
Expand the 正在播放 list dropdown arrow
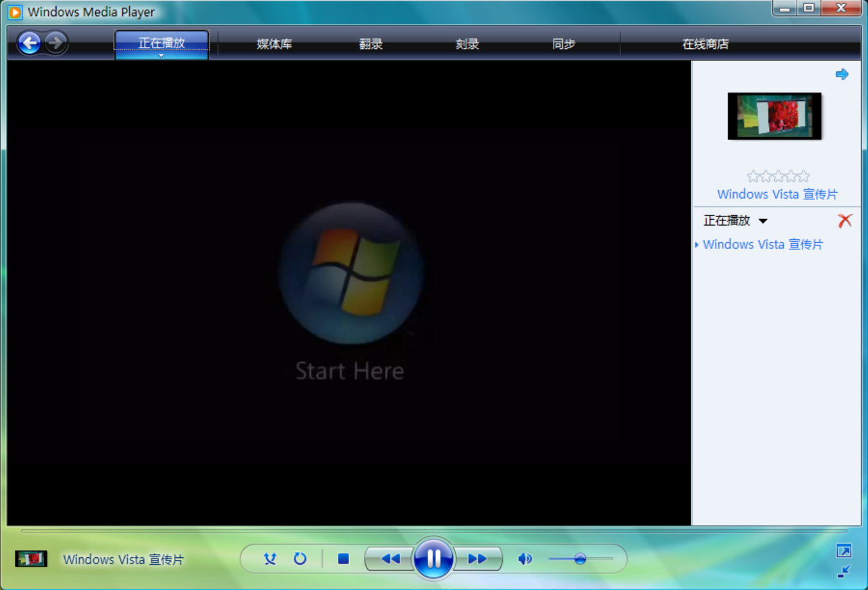pos(763,221)
